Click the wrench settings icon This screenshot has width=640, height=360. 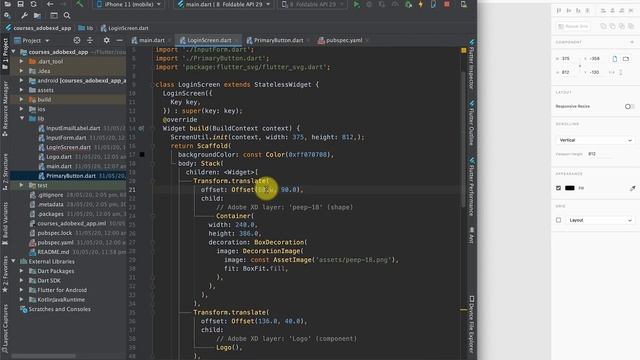(24, 16)
